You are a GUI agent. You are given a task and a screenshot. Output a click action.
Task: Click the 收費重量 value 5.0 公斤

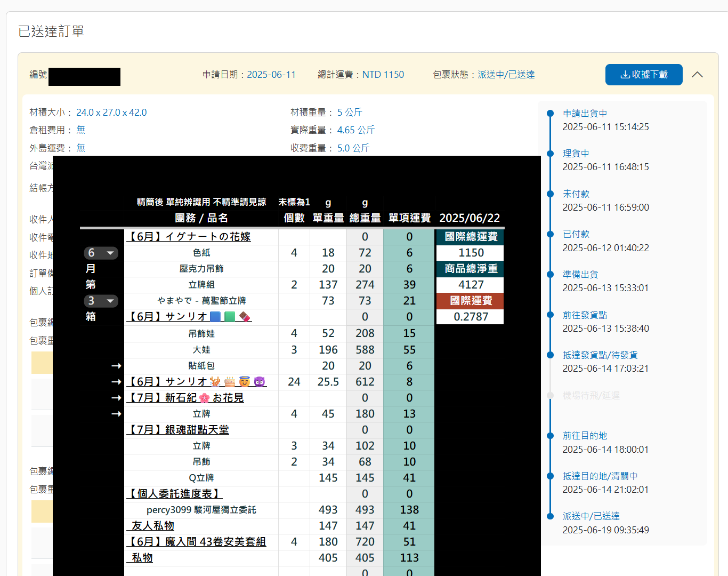(x=353, y=148)
